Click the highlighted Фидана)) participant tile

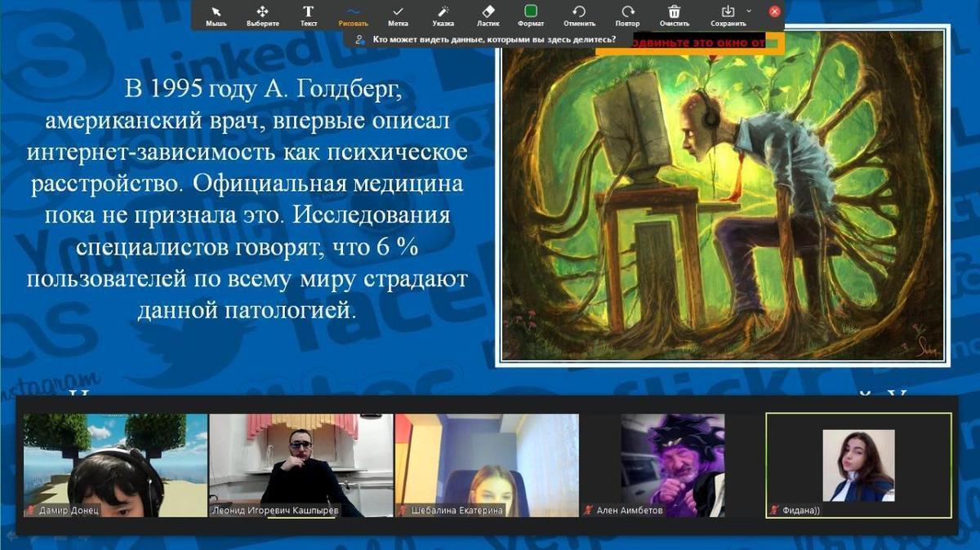(x=858, y=464)
